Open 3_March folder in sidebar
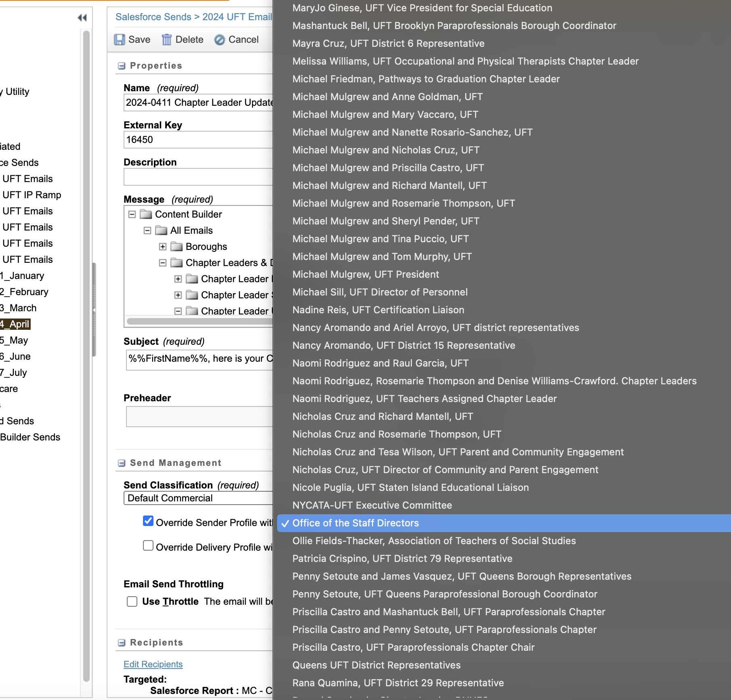 click(x=18, y=308)
